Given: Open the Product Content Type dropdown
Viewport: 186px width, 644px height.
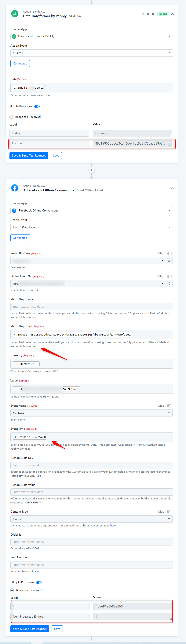Looking at the screenshot, I should click(92, 519).
